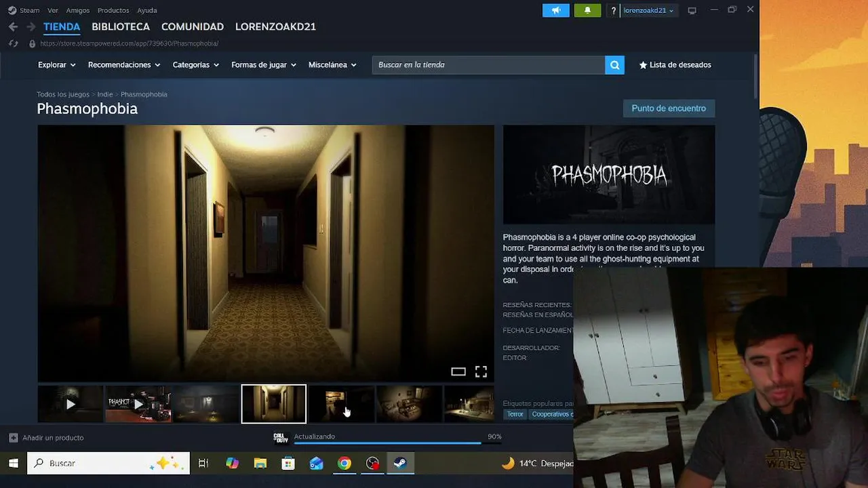The image size is (868, 488).
Task: Click Todos los juegos breadcrumb
Action: coord(63,94)
